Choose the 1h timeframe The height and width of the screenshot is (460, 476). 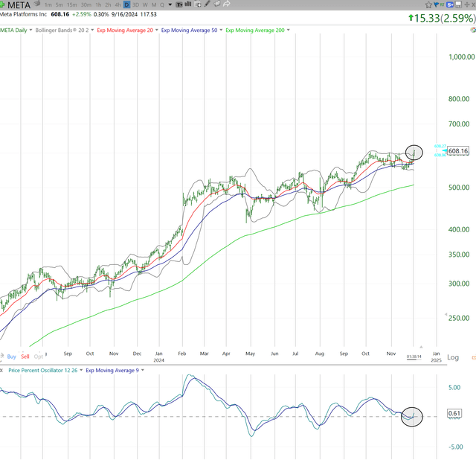pyautogui.click(x=98, y=4)
